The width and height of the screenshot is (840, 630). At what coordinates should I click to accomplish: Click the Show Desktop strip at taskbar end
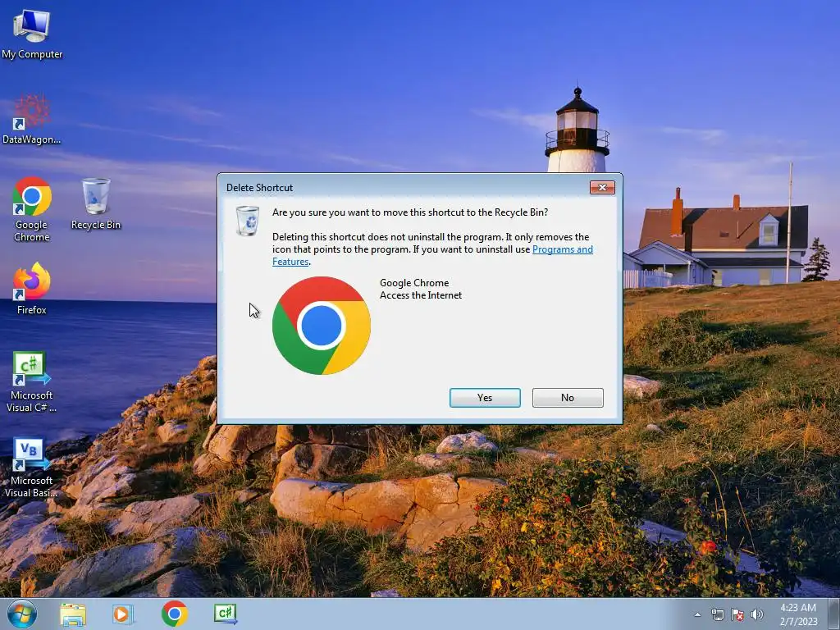(x=833, y=614)
